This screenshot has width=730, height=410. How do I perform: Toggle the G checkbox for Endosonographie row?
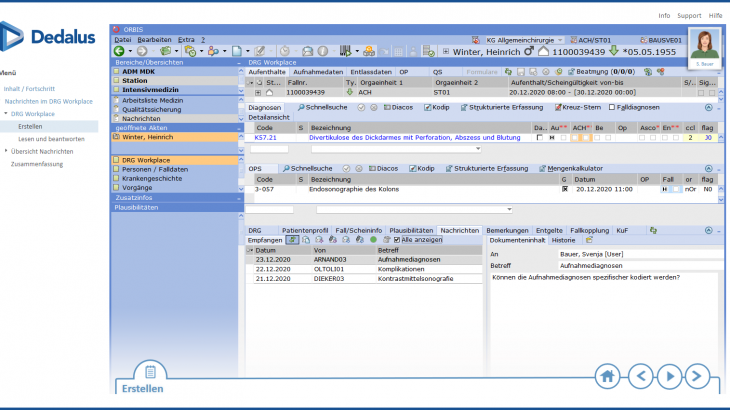tap(565, 188)
